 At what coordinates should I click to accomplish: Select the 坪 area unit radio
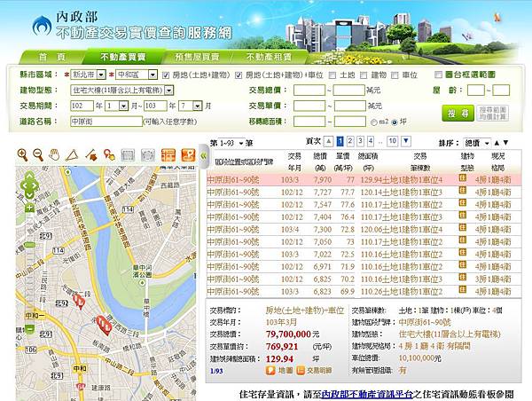(395, 122)
